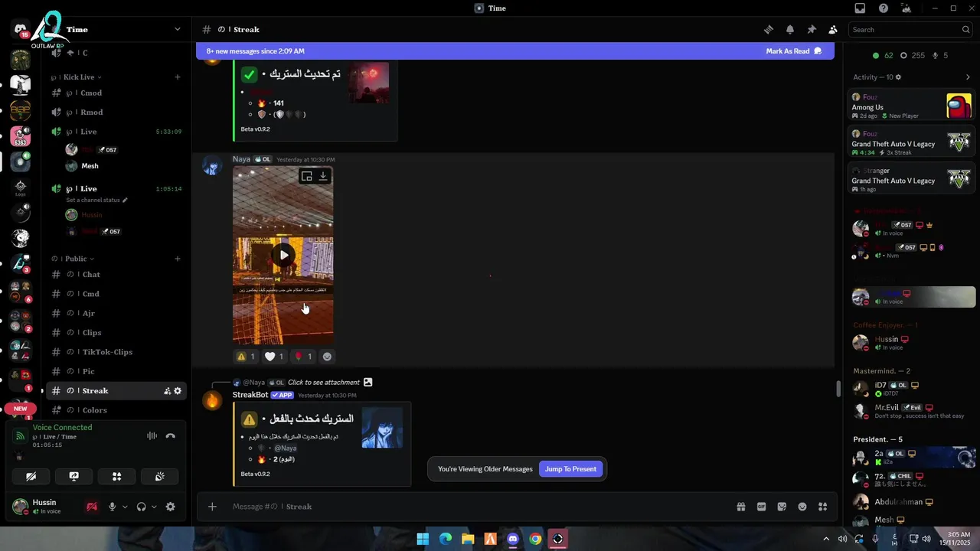The image size is (980, 551).
Task: Toggle noise suppression waveform icon
Action: [152, 436]
